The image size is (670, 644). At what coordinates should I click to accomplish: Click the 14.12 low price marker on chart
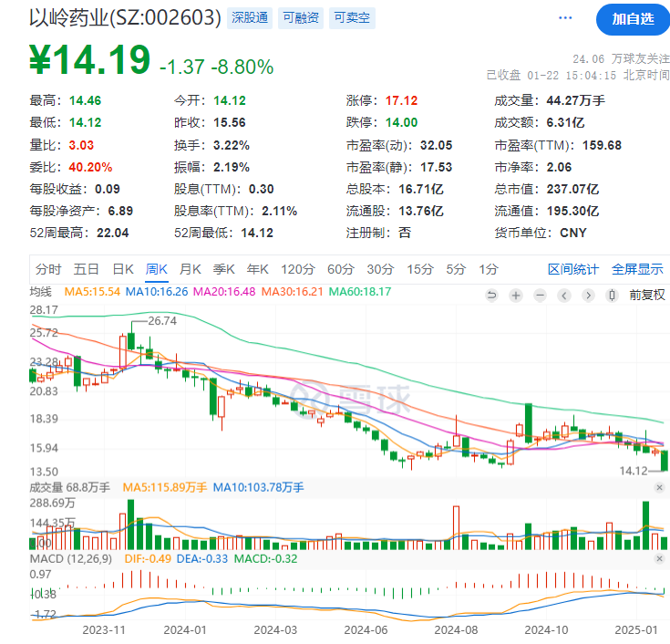pyautogui.click(x=634, y=472)
